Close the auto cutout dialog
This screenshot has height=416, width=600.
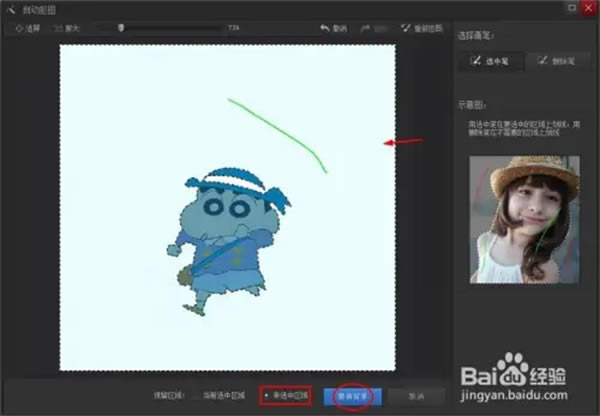(589, 7)
